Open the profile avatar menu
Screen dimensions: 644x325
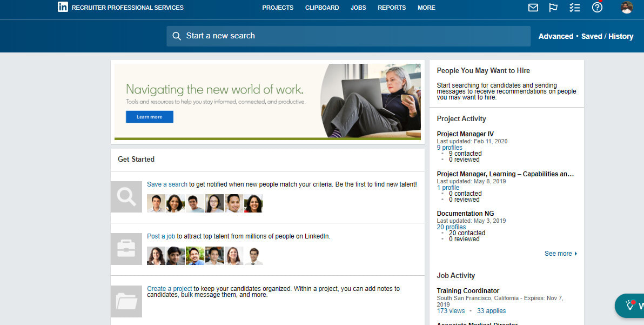627,8
